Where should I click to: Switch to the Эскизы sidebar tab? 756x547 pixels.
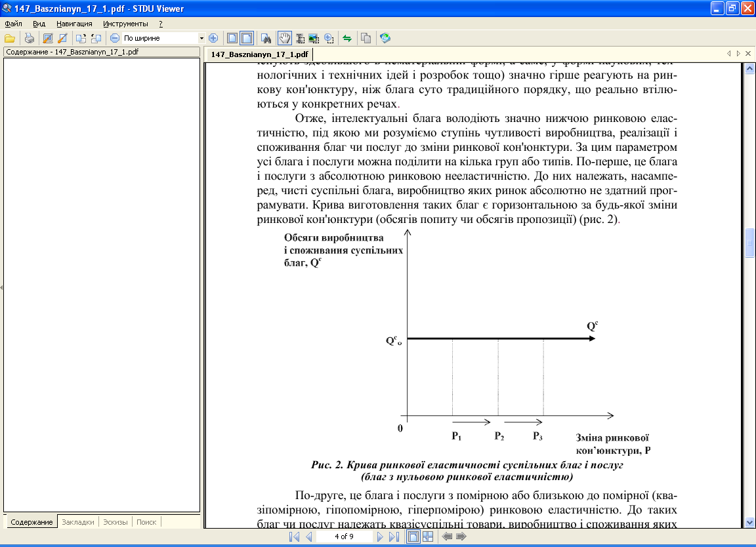point(115,522)
